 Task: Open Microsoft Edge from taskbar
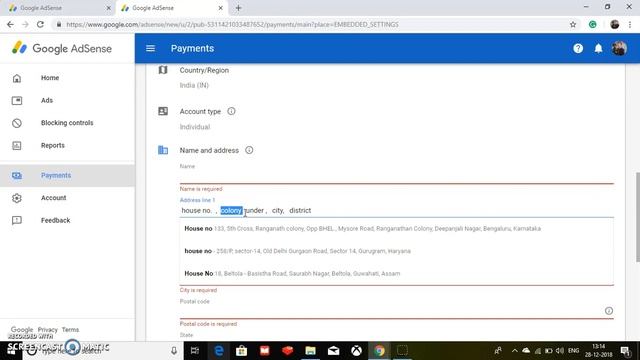click(x=218, y=351)
